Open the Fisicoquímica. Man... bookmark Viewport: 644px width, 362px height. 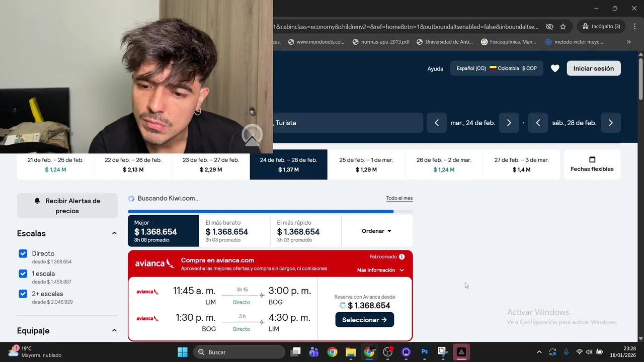(x=509, y=42)
